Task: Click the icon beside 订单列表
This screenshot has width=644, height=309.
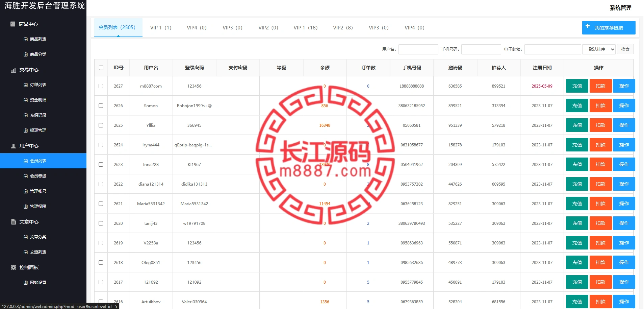Action: point(26,85)
